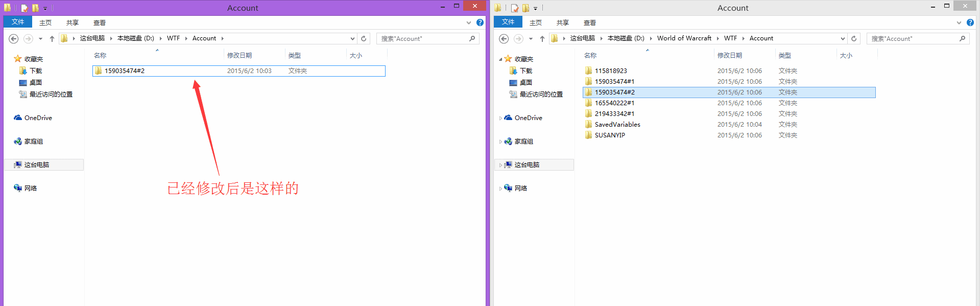Click the refresh icon in right window

(854, 38)
